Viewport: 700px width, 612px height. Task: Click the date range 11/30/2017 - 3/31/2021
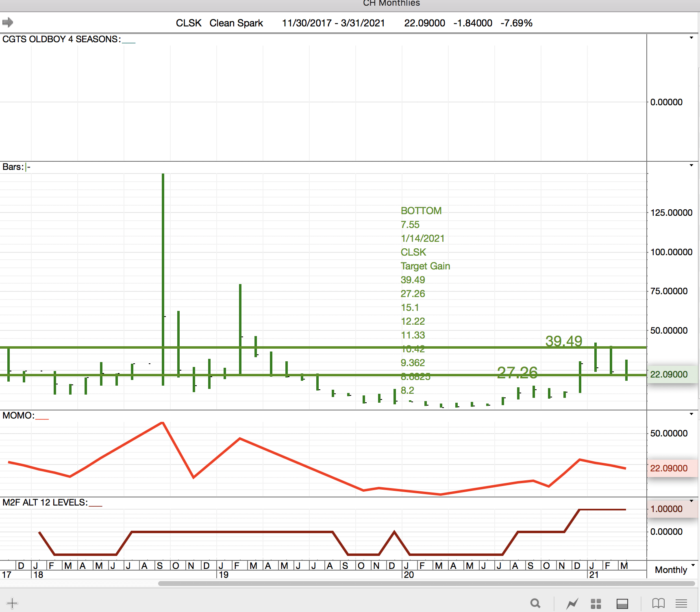click(x=333, y=23)
